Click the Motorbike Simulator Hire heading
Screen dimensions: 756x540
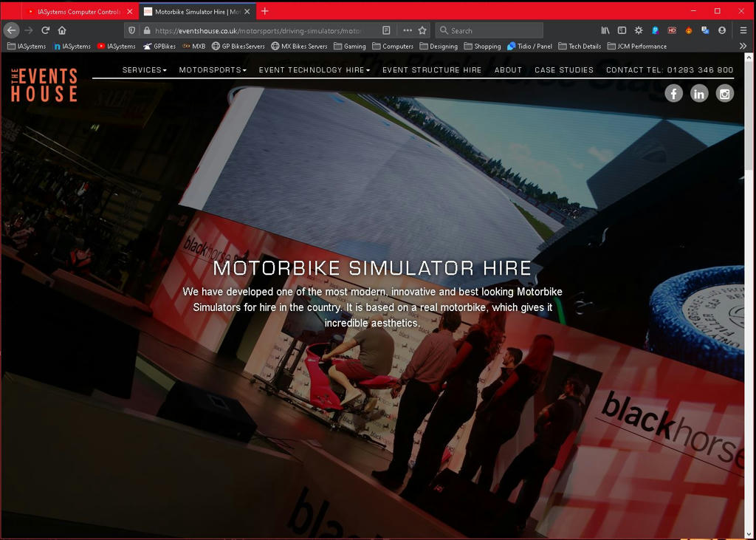tap(372, 268)
